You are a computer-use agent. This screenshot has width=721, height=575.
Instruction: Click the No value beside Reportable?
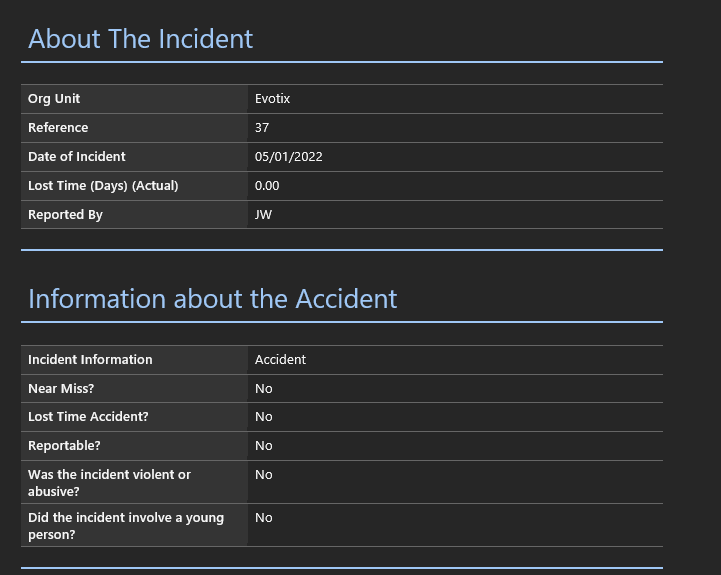point(263,446)
